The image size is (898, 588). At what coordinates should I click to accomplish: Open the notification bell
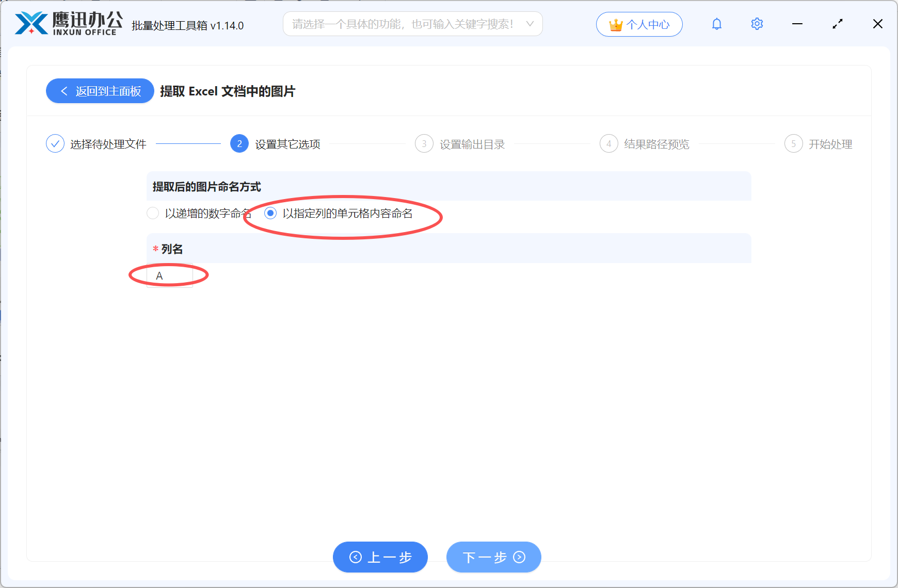716,23
